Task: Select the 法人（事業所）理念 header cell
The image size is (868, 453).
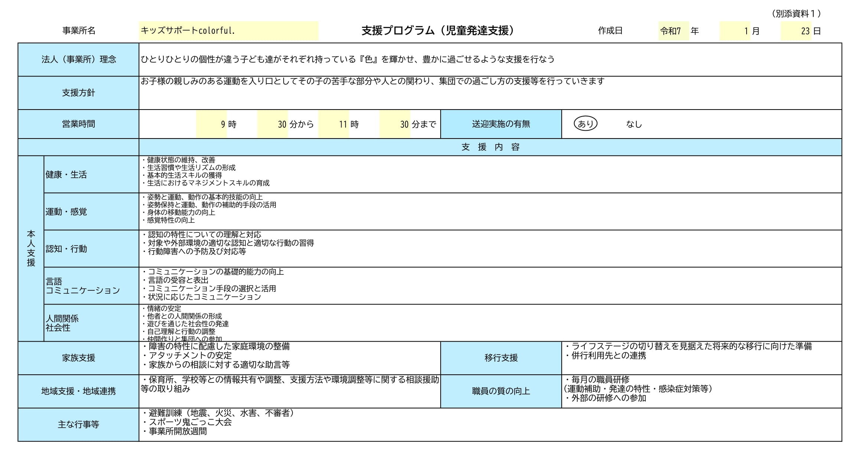Action: coord(78,59)
